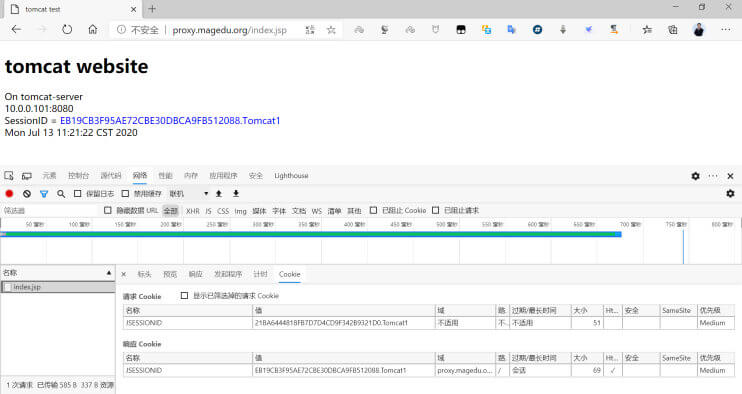742x394 pixels.
Task: Activate the inspect element picker icon
Action: point(9,175)
